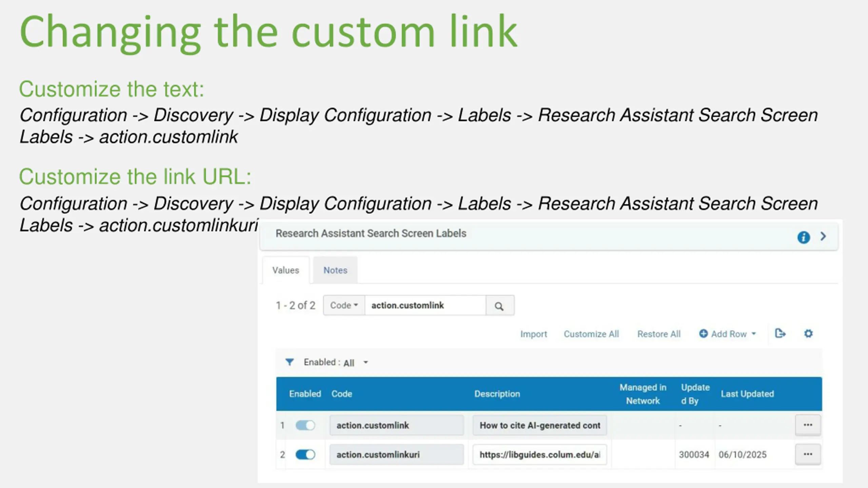Click Restore All
This screenshot has height=488, width=868.
coord(659,334)
